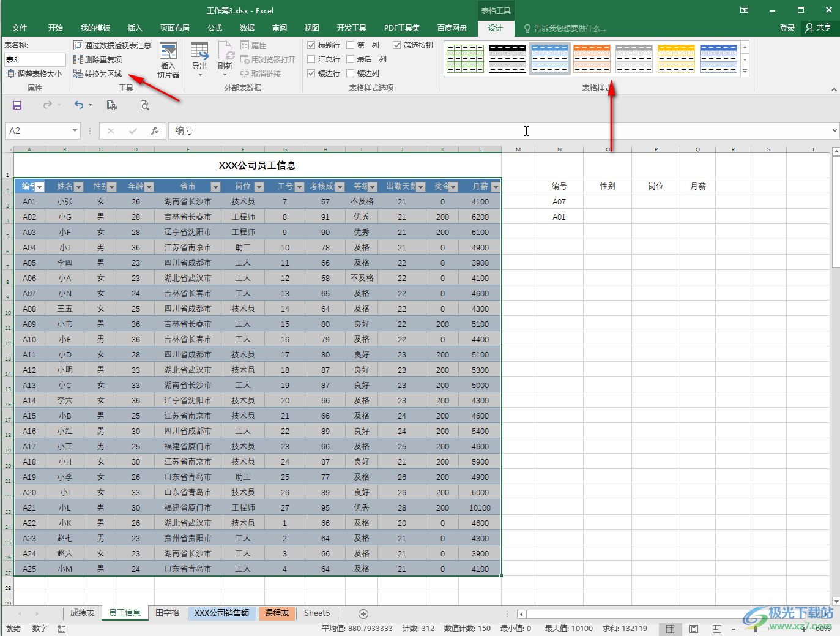Enable the Last Column checkbox
This screenshot has width=840, height=636.
(351, 59)
